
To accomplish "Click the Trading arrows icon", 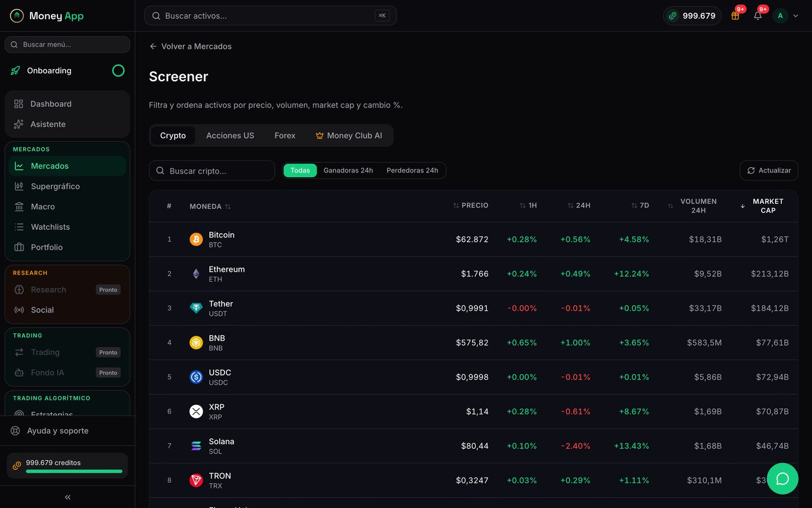I will pyautogui.click(x=19, y=352).
